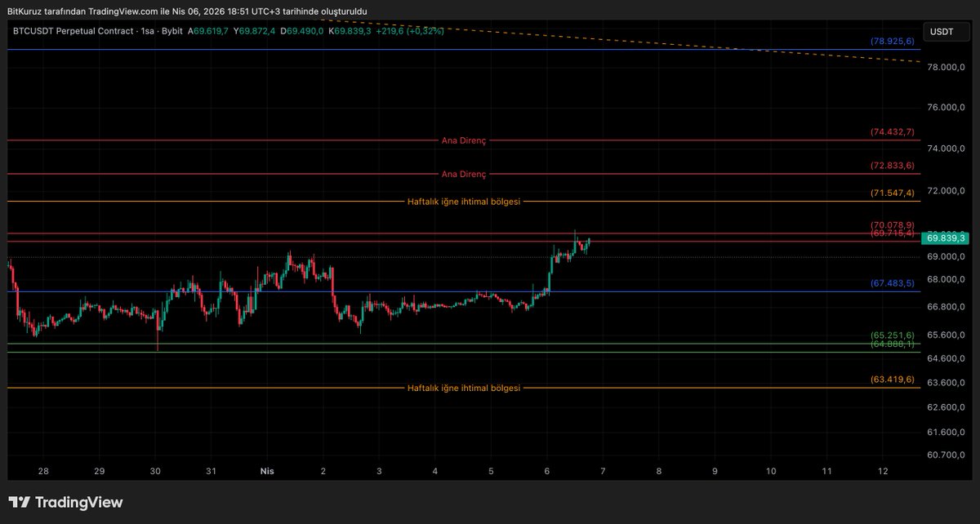Image resolution: width=980 pixels, height=524 pixels.
Task: Click the close value K69.839,3
Action: [x=350, y=30]
